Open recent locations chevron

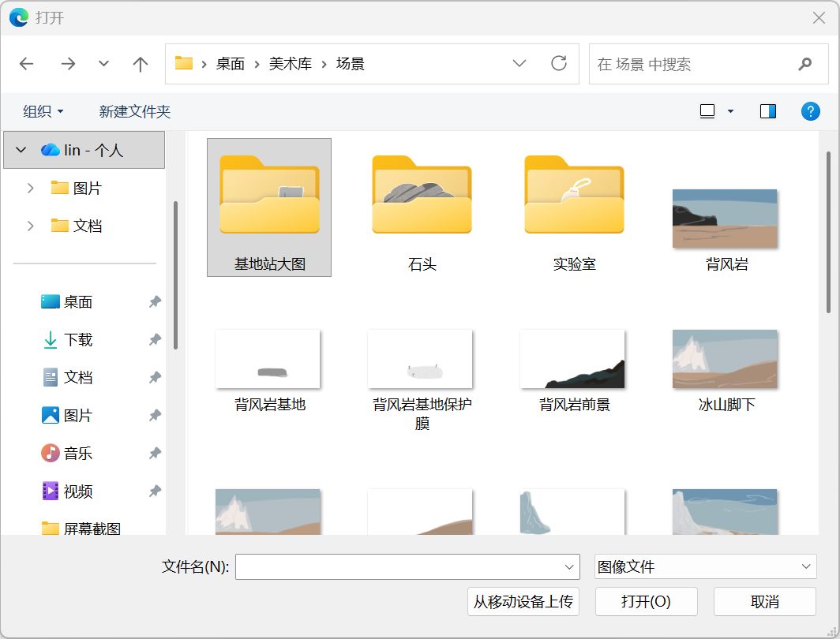click(104, 64)
